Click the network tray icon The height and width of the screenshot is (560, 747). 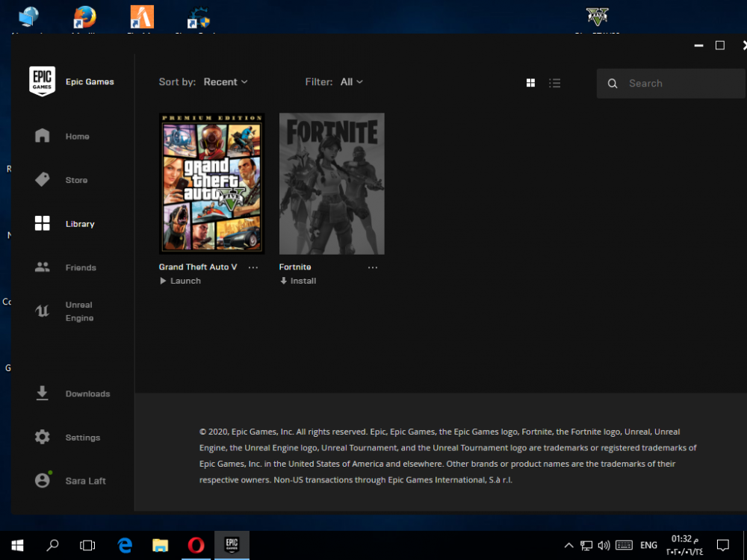pyautogui.click(x=586, y=546)
